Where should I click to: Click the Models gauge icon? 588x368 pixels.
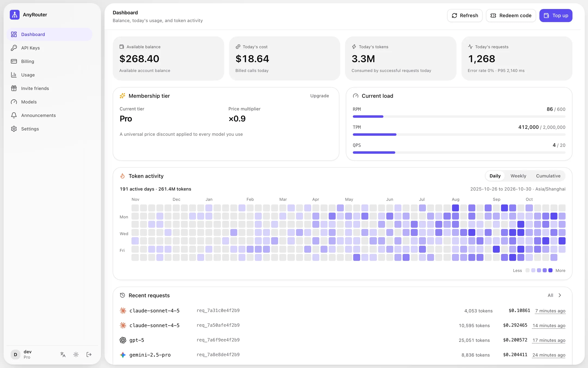(x=14, y=102)
